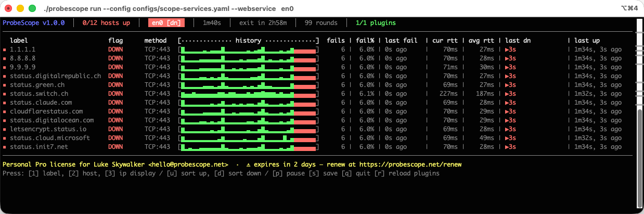
Task: Click the 'last fail' column header
Action: coord(401,41)
